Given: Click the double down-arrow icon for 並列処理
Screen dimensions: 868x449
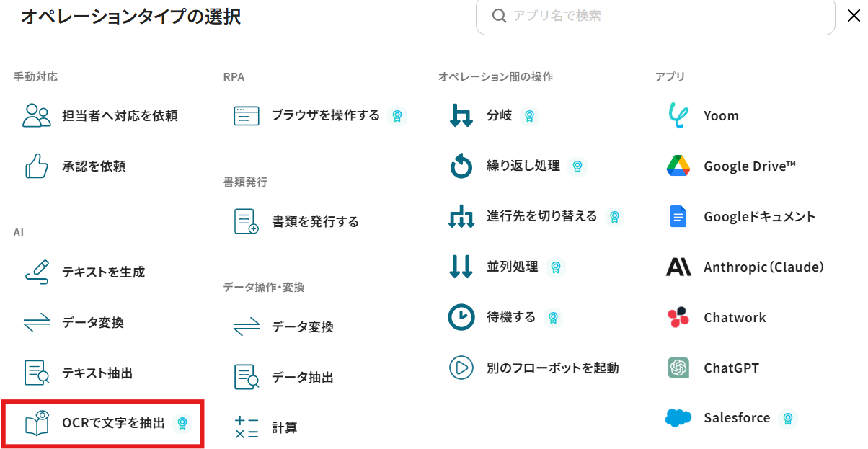Looking at the screenshot, I should pyautogui.click(x=461, y=267).
